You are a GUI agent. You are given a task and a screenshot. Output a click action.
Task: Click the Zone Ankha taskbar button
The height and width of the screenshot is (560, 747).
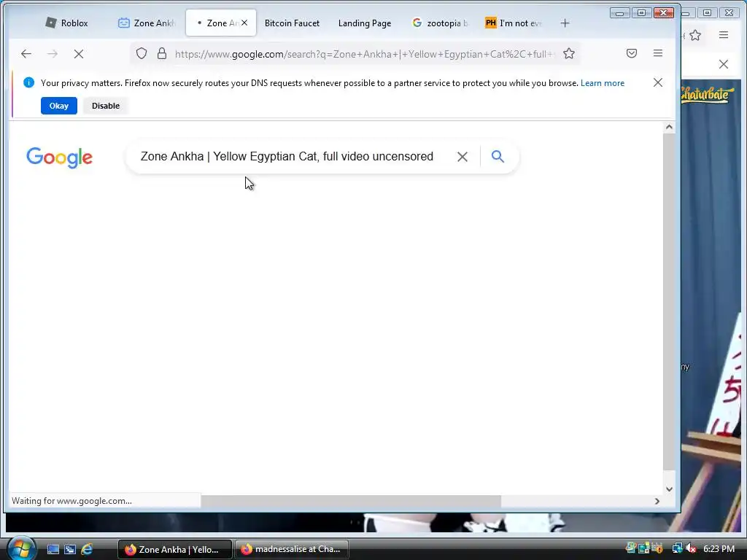[174, 550]
